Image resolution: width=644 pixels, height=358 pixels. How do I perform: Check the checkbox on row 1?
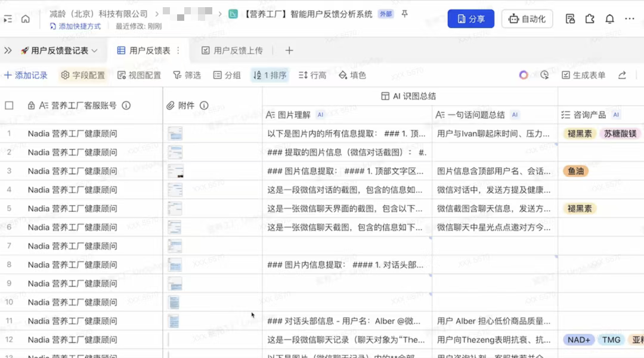pos(9,134)
